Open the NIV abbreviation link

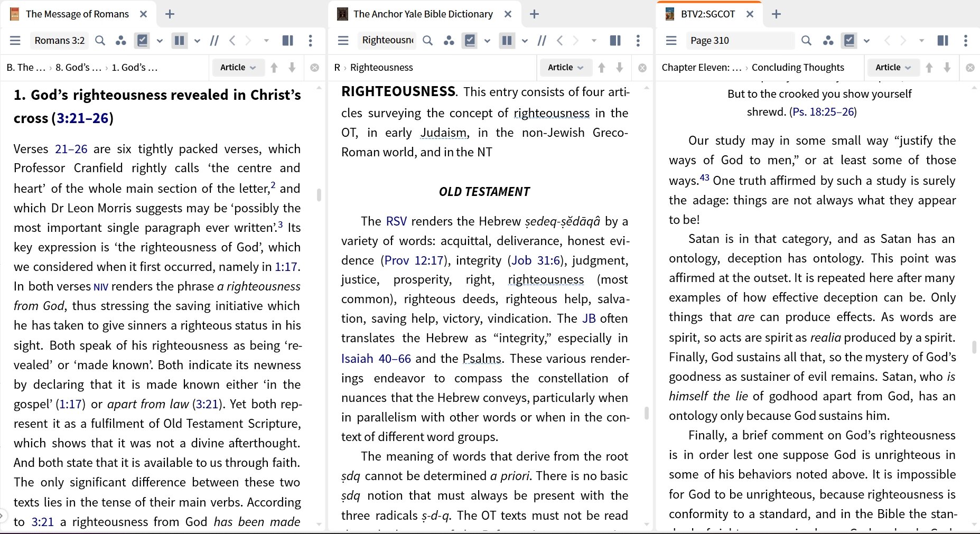[101, 287]
